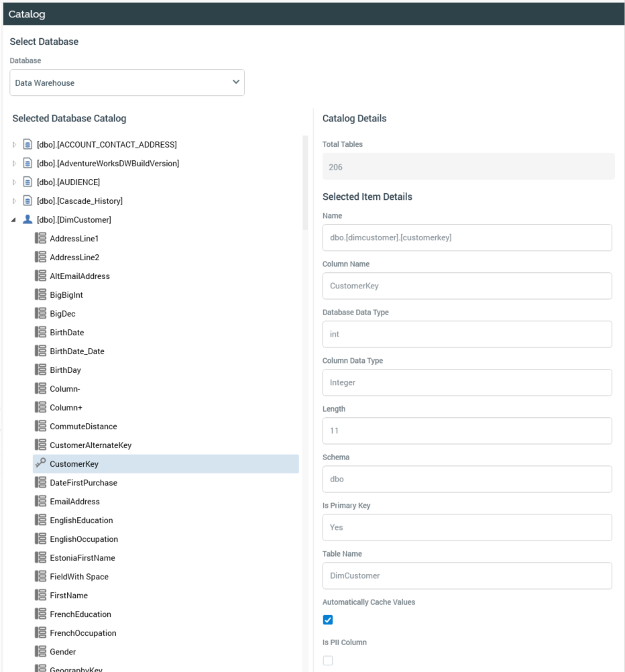
Task: Click the table icon for [dbo].[AUDIENCE]
Action: click(x=27, y=182)
